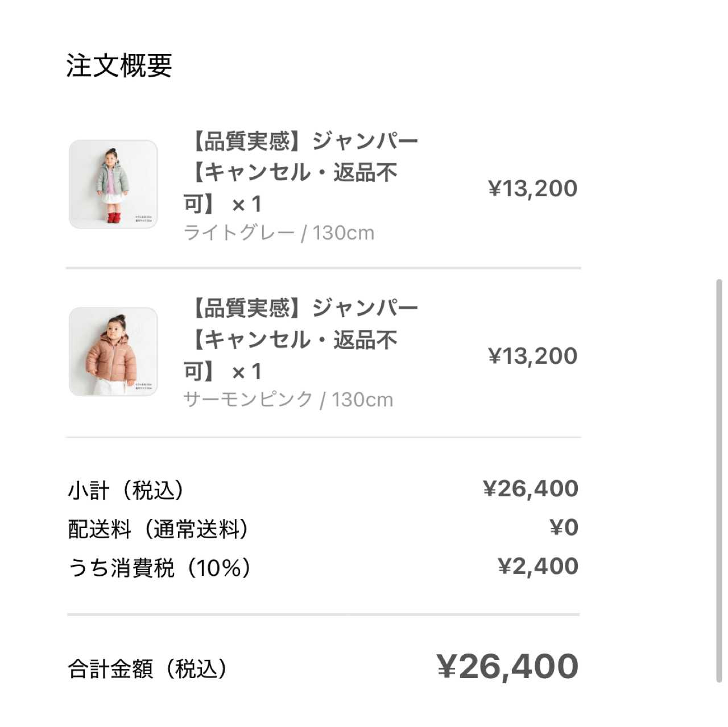The image size is (728, 727).
Task: Select the ライトグレー / 130cm variant text
Action: coord(279,233)
